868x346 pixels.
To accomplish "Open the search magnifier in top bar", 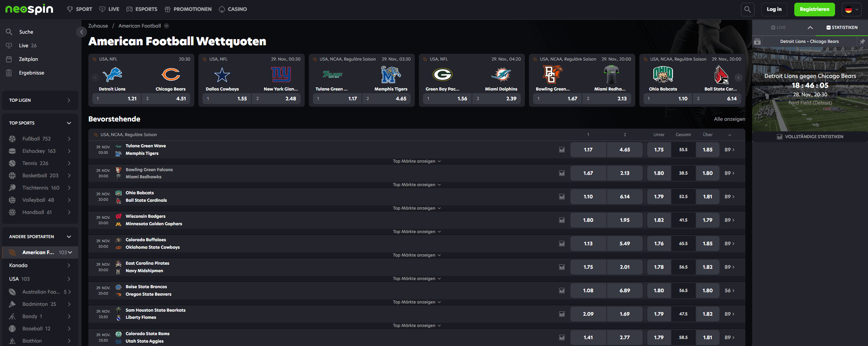I will (x=747, y=9).
